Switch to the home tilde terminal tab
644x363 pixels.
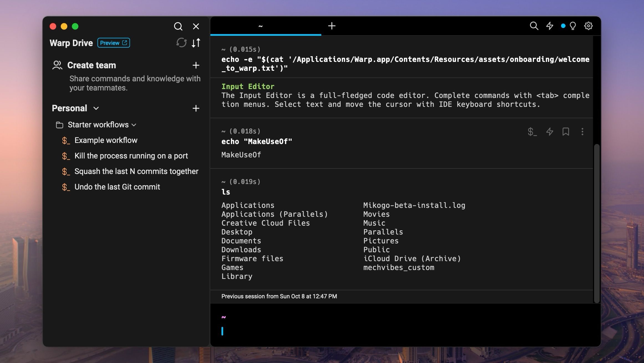click(260, 26)
